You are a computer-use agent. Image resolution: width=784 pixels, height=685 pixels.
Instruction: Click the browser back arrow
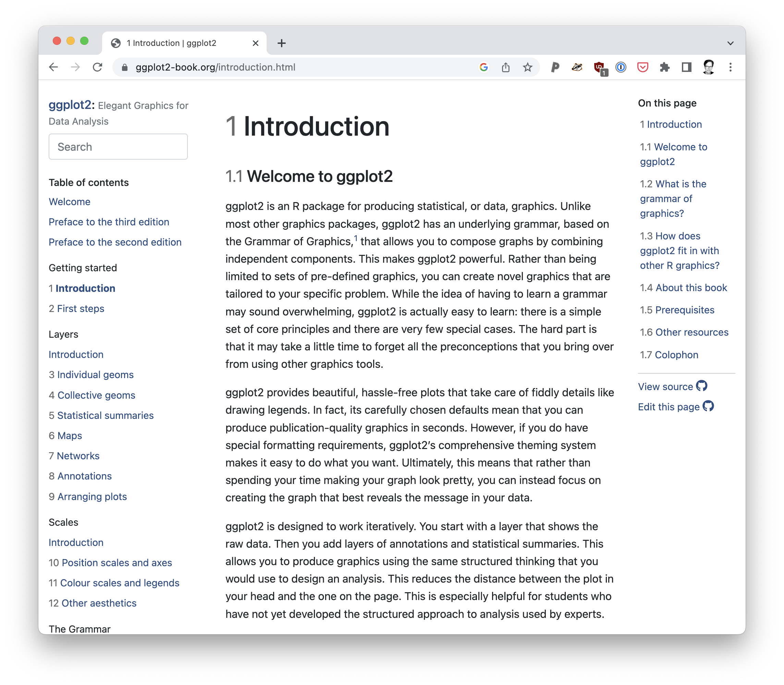53,67
